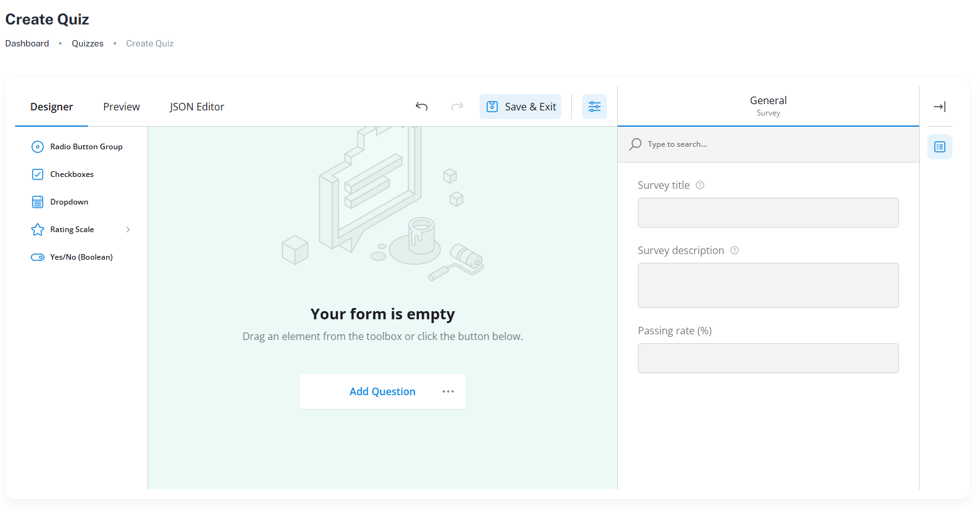The height and width of the screenshot is (510, 980).
Task: Select the Rating Scale star icon
Action: click(38, 229)
